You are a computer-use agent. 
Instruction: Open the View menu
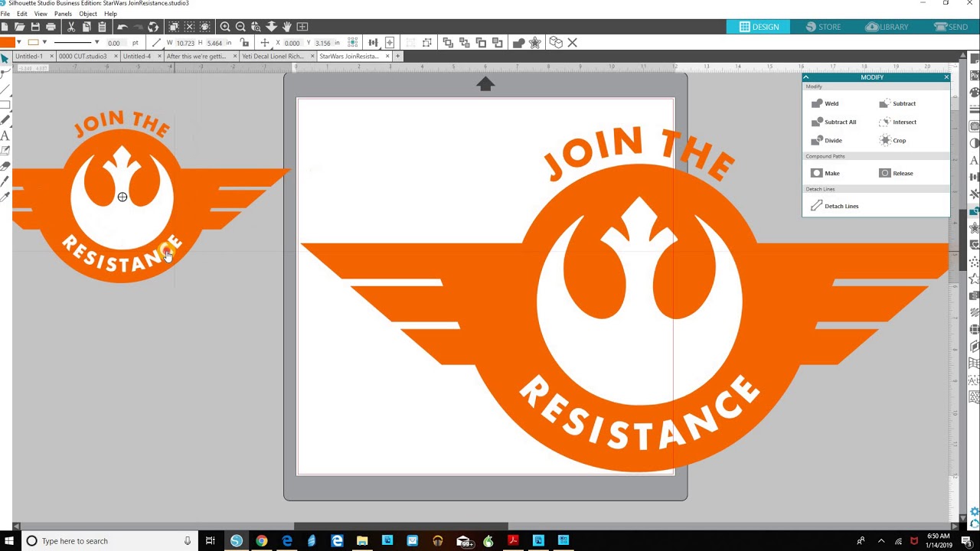point(41,14)
